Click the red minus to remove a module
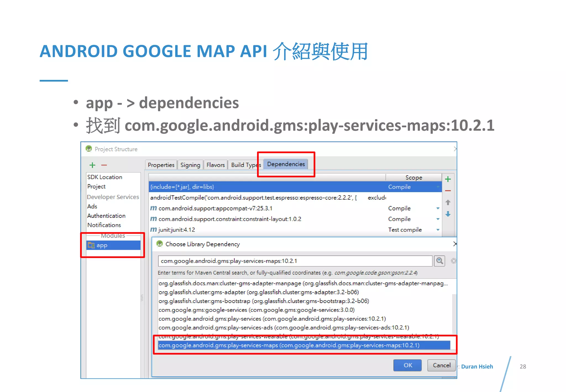This screenshot has height=392, width=566. [104, 165]
